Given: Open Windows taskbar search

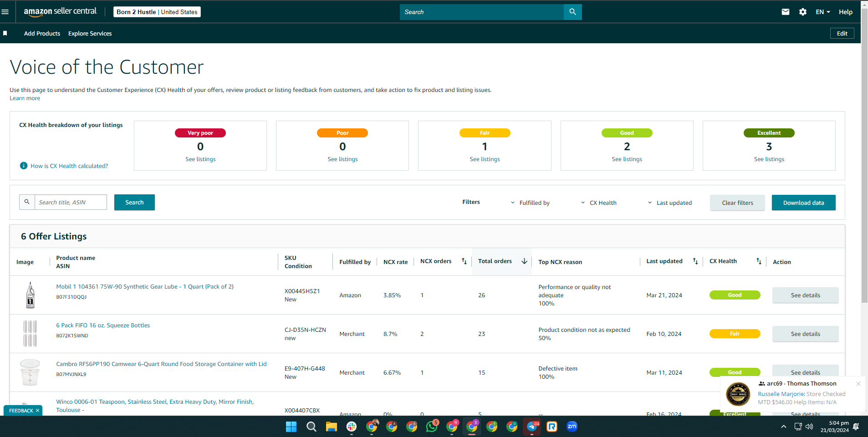Looking at the screenshot, I should [x=311, y=427].
